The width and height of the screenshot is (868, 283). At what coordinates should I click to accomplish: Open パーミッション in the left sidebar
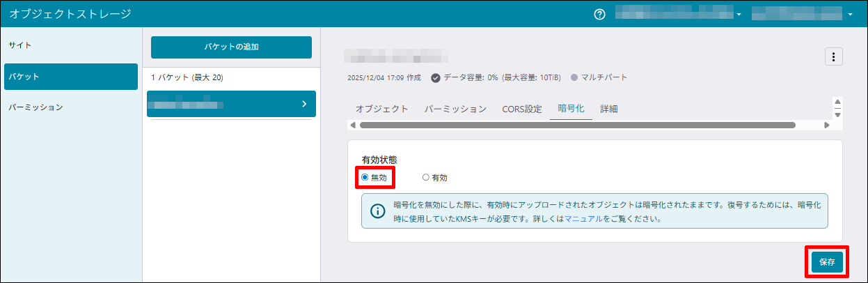pyautogui.click(x=35, y=107)
